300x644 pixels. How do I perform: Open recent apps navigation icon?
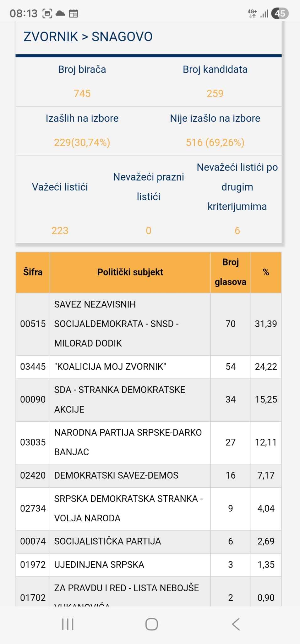68,624
